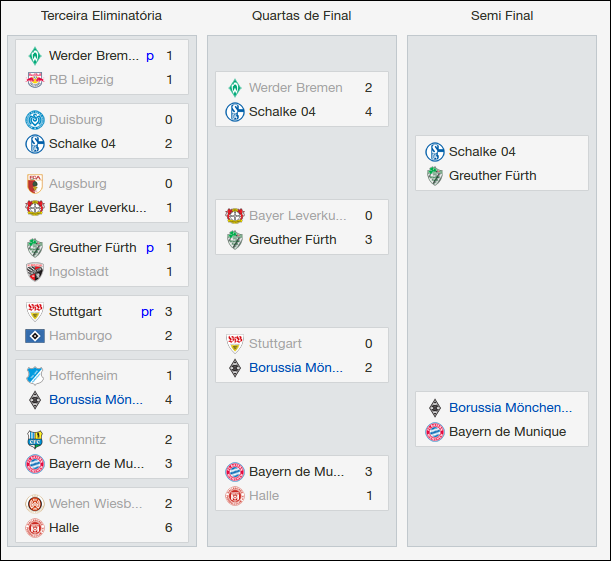Open Schalke 04 link in Semi Final
Image resolution: width=611 pixels, height=561 pixels.
click(482, 152)
